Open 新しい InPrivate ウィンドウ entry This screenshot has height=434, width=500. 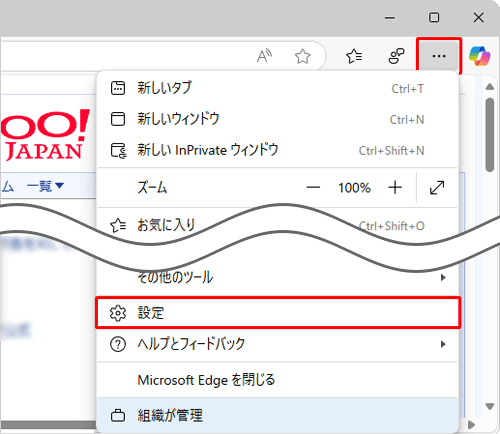(x=278, y=150)
